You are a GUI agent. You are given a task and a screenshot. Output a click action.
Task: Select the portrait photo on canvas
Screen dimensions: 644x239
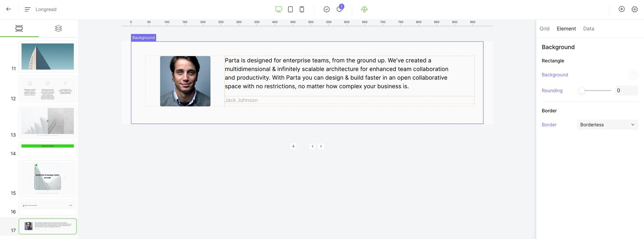click(185, 81)
